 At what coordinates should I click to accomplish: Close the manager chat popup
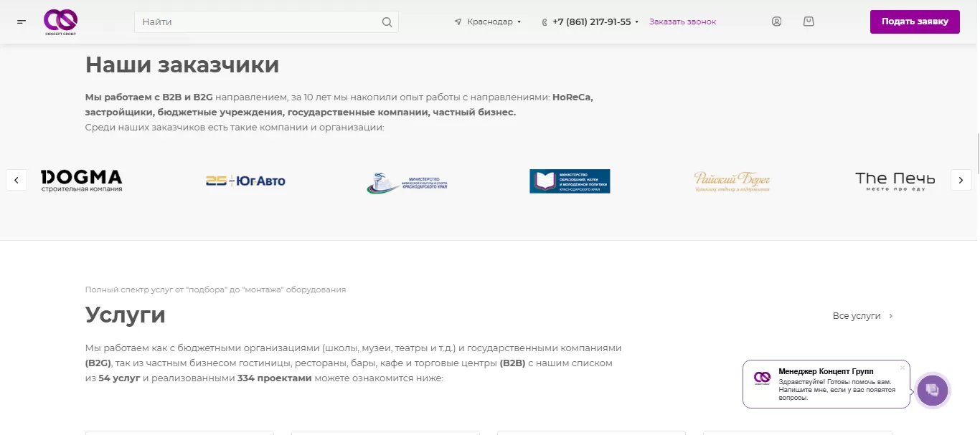(x=903, y=368)
